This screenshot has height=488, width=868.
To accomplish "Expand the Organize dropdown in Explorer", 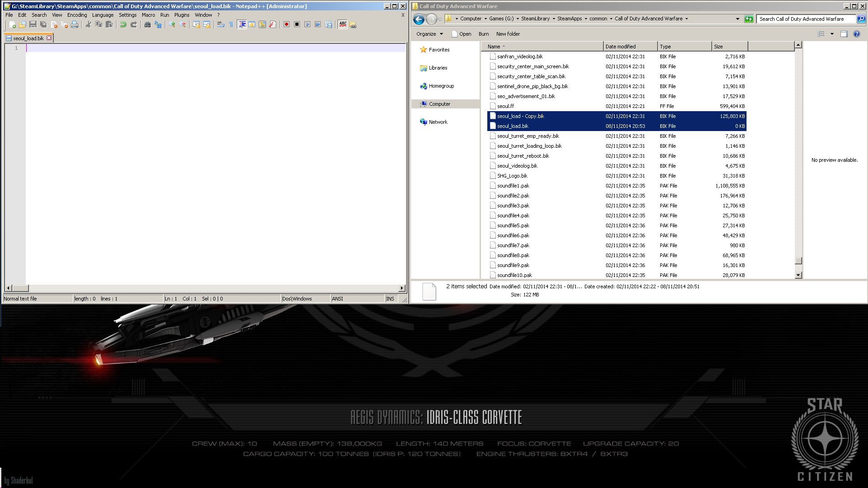I will (x=429, y=34).
